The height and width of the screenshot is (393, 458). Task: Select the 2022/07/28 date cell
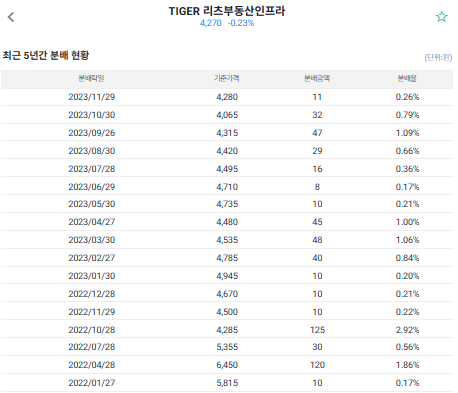pyautogui.click(x=92, y=347)
